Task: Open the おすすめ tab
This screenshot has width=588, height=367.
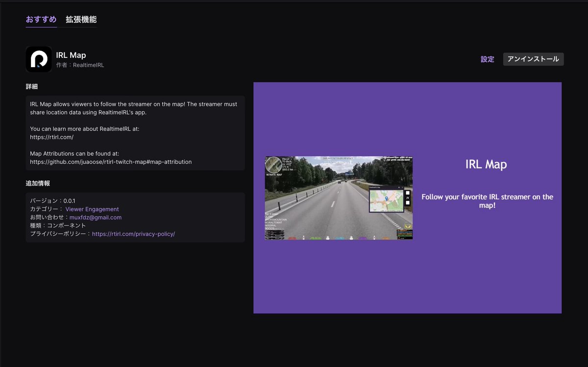Action: pyautogui.click(x=41, y=20)
